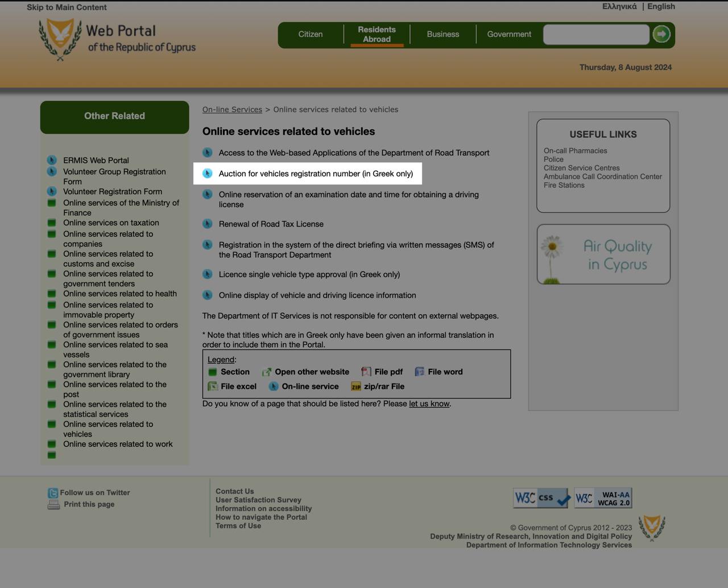Click in the search text field
The height and width of the screenshot is (588, 728).
click(x=595, y=34)
